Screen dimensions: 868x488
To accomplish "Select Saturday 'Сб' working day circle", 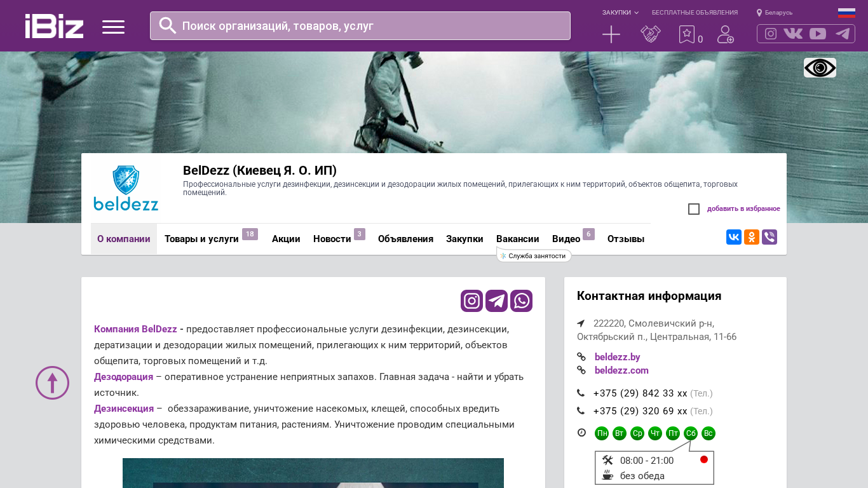I will pyautogui.click(x=691, y=433).
